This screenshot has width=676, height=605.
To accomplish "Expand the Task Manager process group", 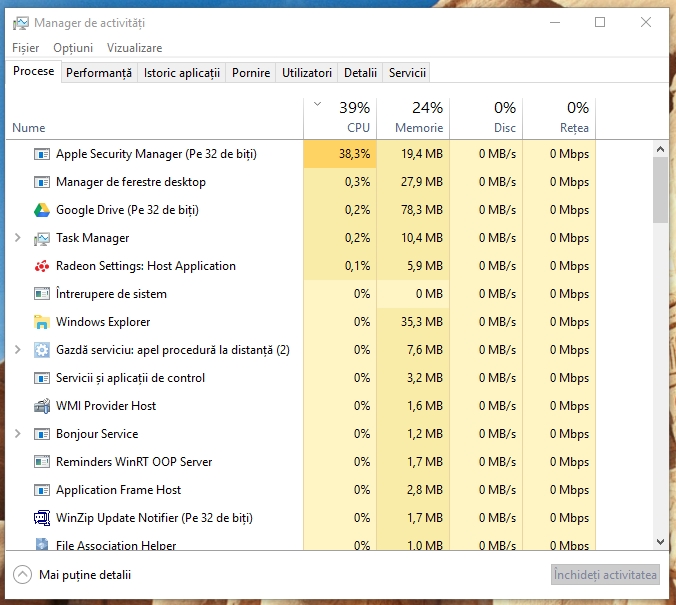I will 18,238.
